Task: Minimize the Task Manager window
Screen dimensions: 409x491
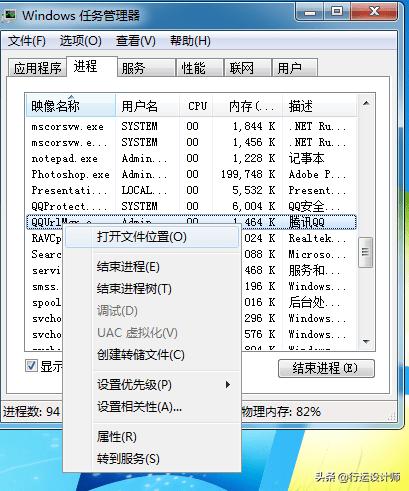Action: 310,12
